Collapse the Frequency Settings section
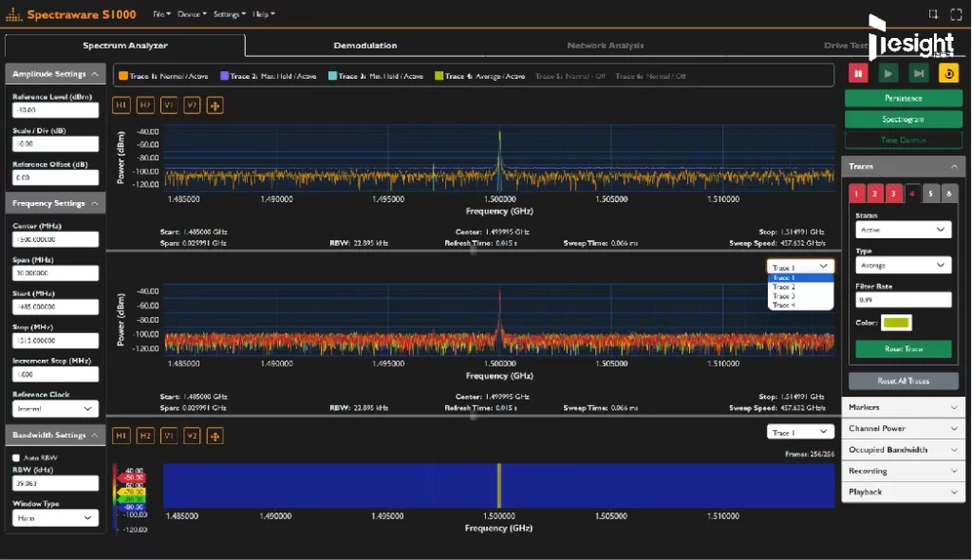This screenshot has height=560, width=972. point(55,203)
